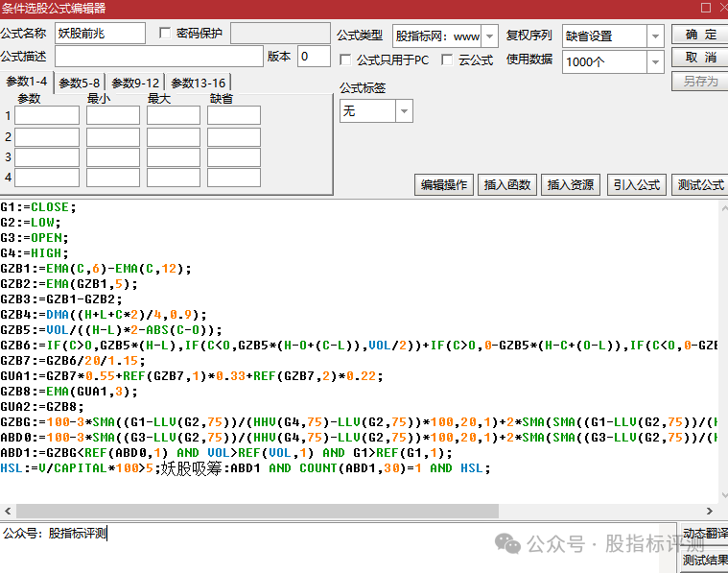Maximize the 条件选股公式编辑器 window
The width and height of the screenshot is (728, 573).
pos(706,8)
